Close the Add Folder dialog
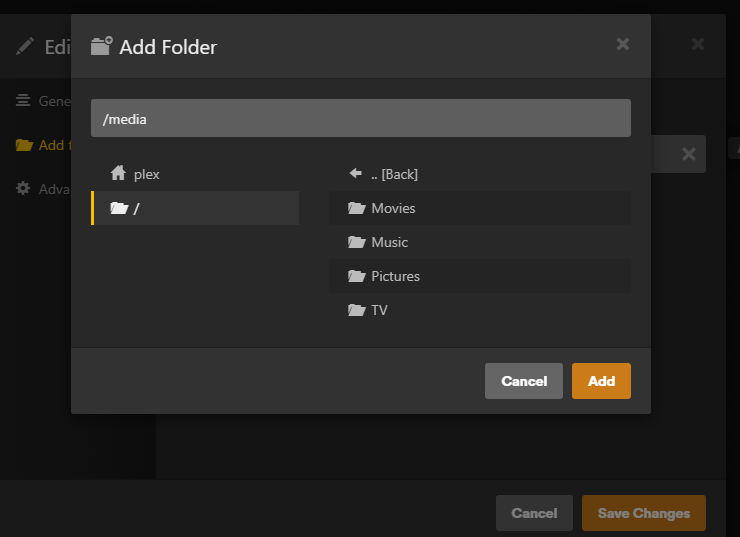This screenshot has height=537, width=740. point(623,44)
